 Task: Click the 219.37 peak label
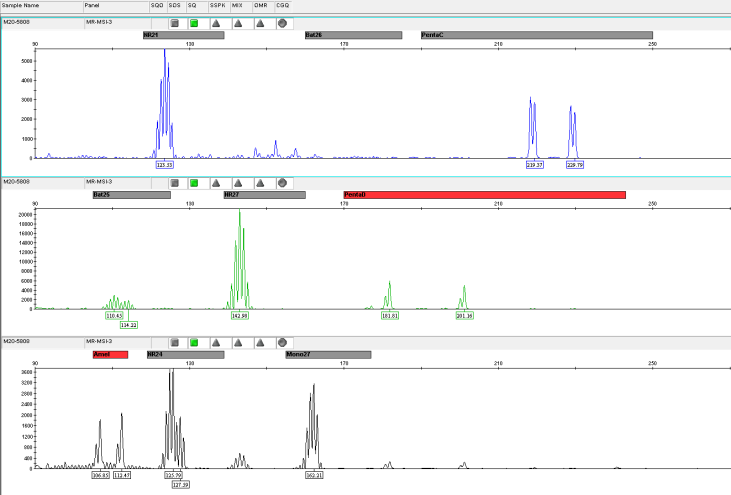tap(534, 164)
